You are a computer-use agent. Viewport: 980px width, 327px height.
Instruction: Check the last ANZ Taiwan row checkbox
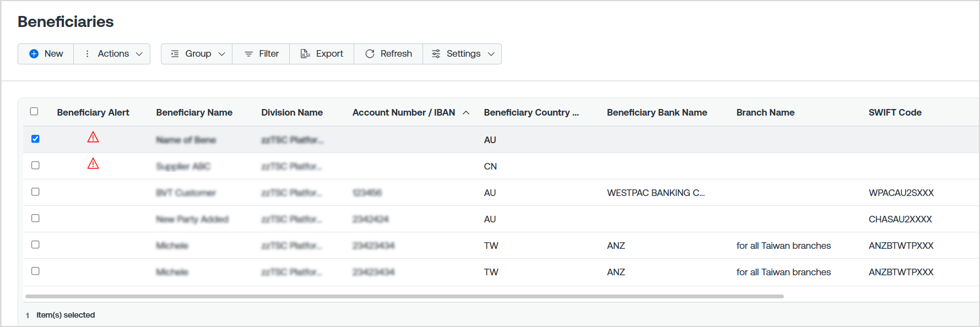[x=35, y=271]
